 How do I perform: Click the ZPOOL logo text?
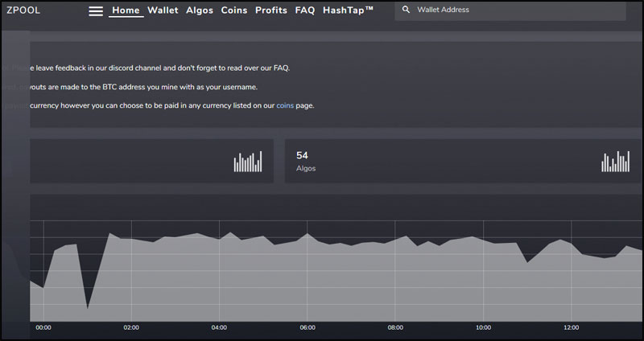[23, 10]
